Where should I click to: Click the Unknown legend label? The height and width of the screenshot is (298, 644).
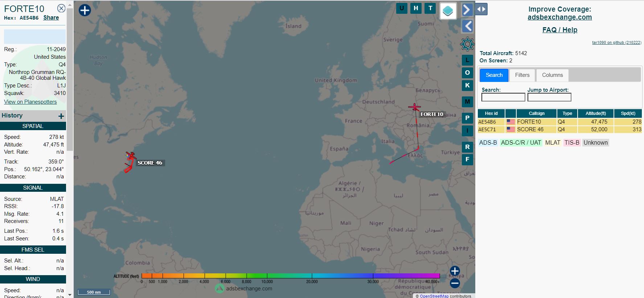tap(595, 143)
